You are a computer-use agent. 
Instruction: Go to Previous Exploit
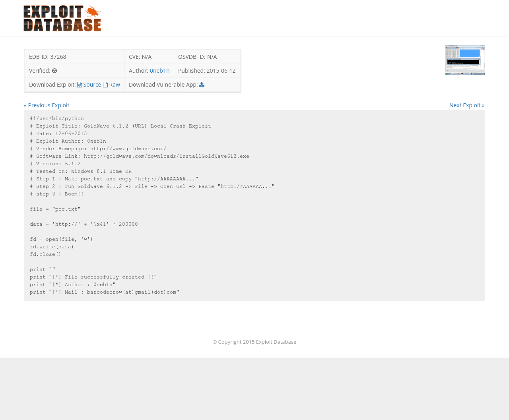click(47, 105)
